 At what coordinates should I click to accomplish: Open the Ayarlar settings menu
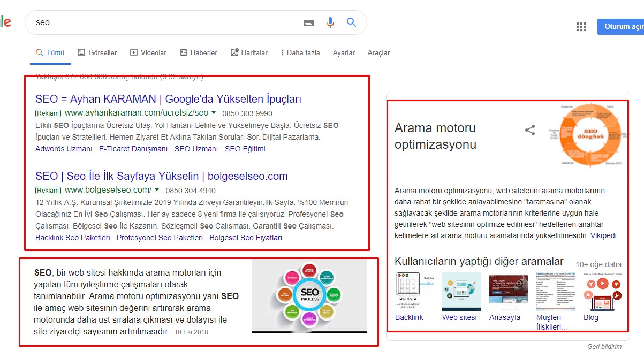344,52
